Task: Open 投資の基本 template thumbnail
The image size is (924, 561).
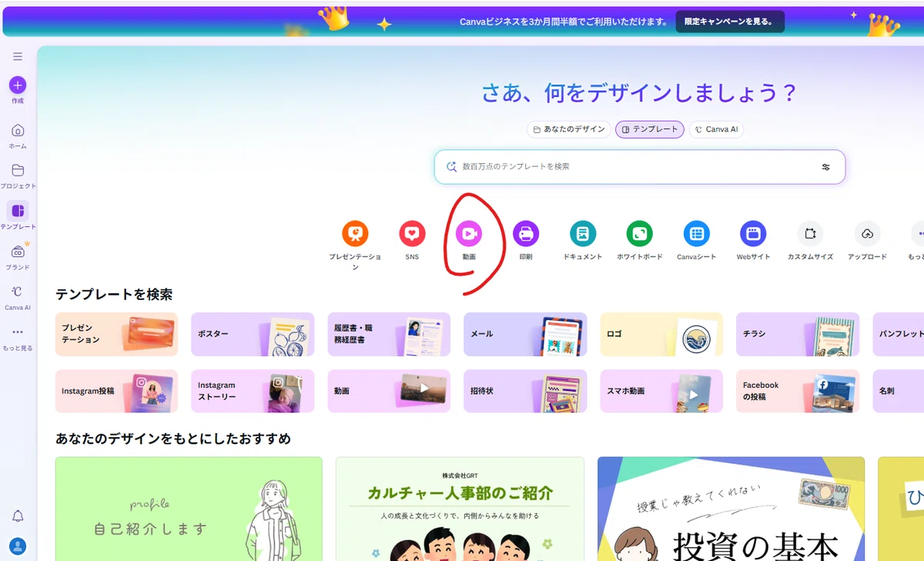Action: click(x=731, y=509)
